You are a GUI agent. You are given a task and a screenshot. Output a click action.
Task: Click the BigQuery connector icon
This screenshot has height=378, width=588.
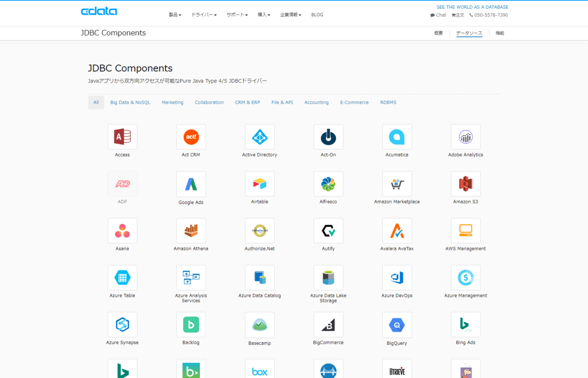click(397, 324)
